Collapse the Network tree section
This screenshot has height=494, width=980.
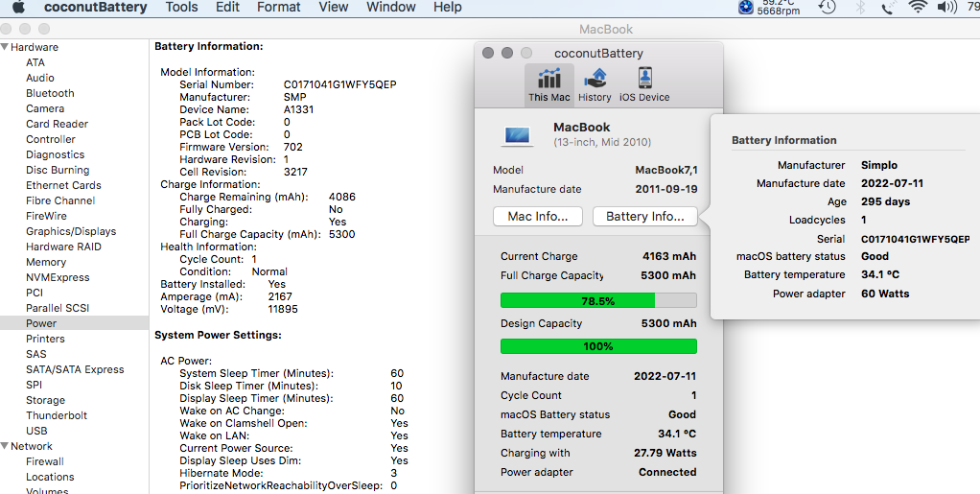click(x=5, y=446)
